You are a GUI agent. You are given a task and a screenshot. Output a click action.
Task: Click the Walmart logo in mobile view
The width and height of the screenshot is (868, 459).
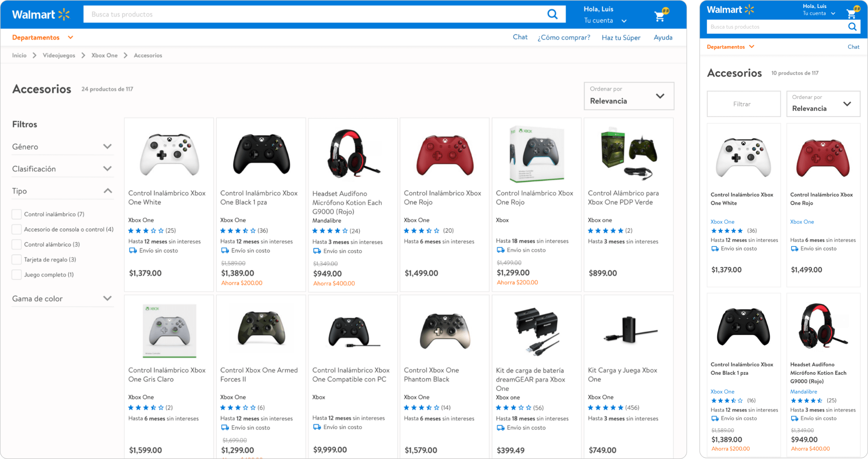point(730,10)
